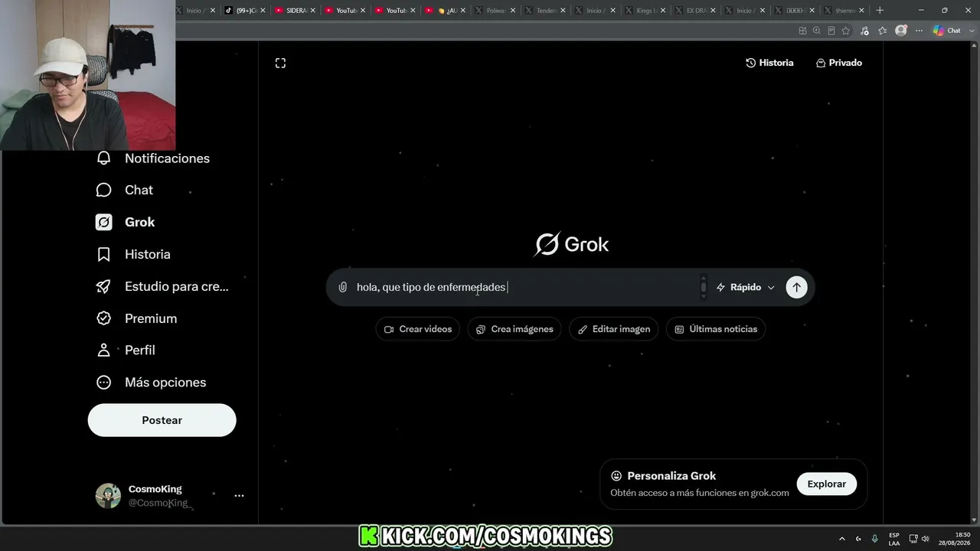The height and width of the screenshot is (551, 980).
Task: Open Notificaciones from the bell icon
Action: 103,158
